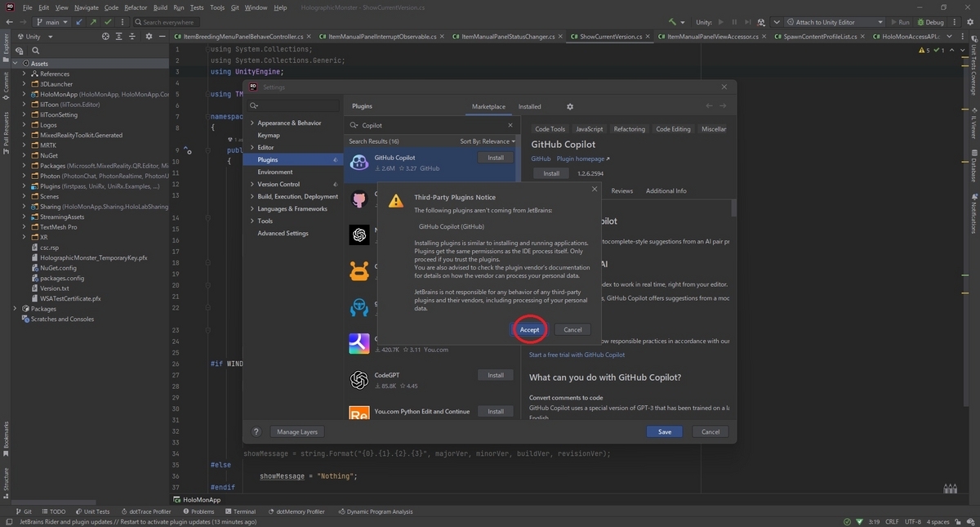
Task: Install GitHub Copilot from search results list
Action: point(496,158)
